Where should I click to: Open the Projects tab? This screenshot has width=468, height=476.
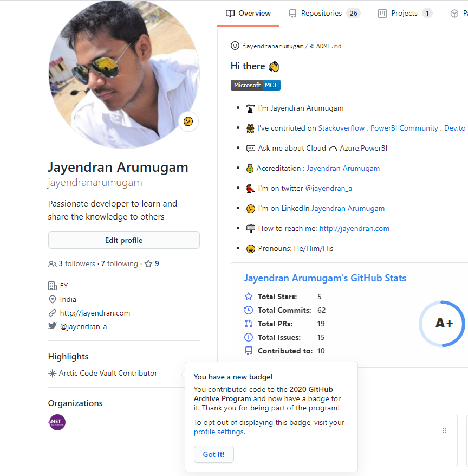pyautogui.click(x=405, y=14)
